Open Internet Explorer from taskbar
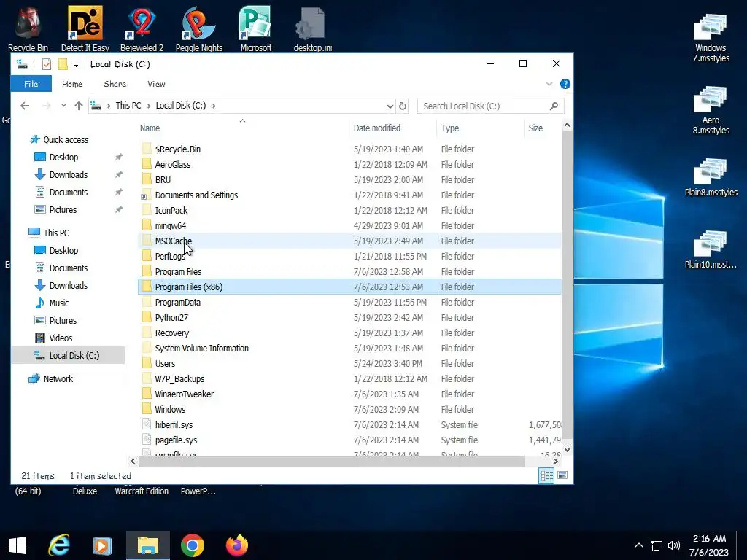The height and width of the screenshot is (560, 747). coord(59,545)
